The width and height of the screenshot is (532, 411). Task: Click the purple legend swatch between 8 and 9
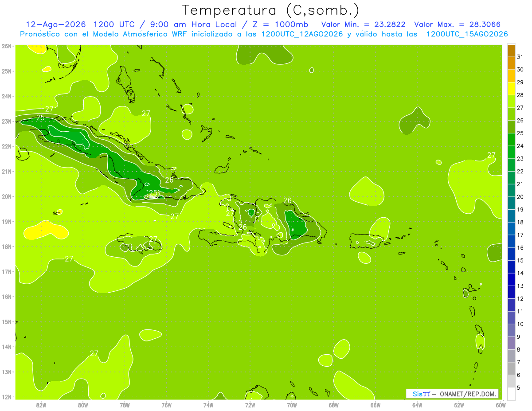pyautogui.click(x=511, y=343)
